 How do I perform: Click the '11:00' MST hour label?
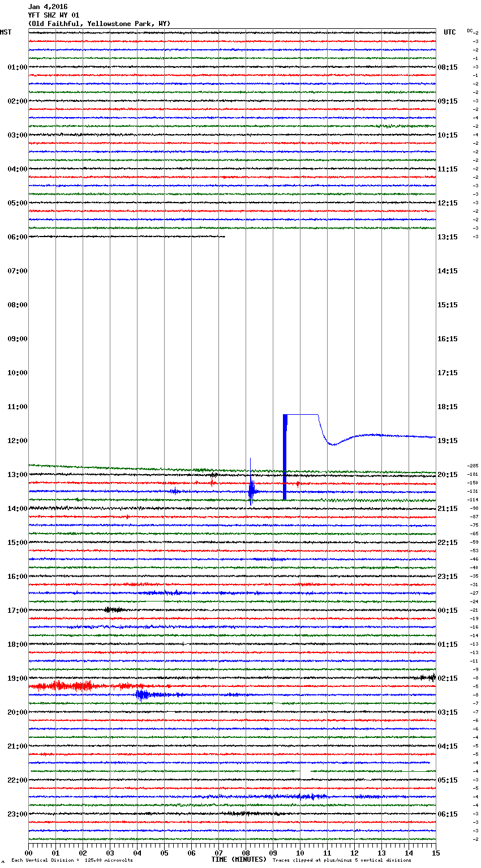tap(18, 407)
